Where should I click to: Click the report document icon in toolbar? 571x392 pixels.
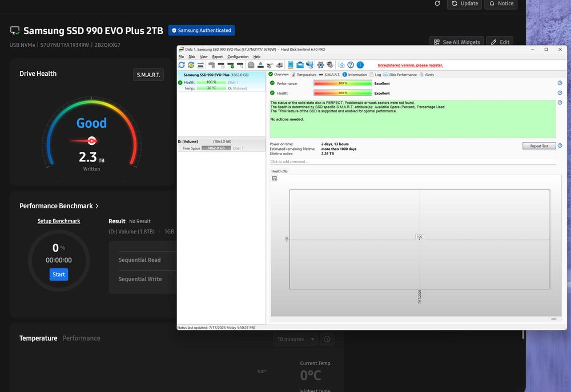(291, 65)
